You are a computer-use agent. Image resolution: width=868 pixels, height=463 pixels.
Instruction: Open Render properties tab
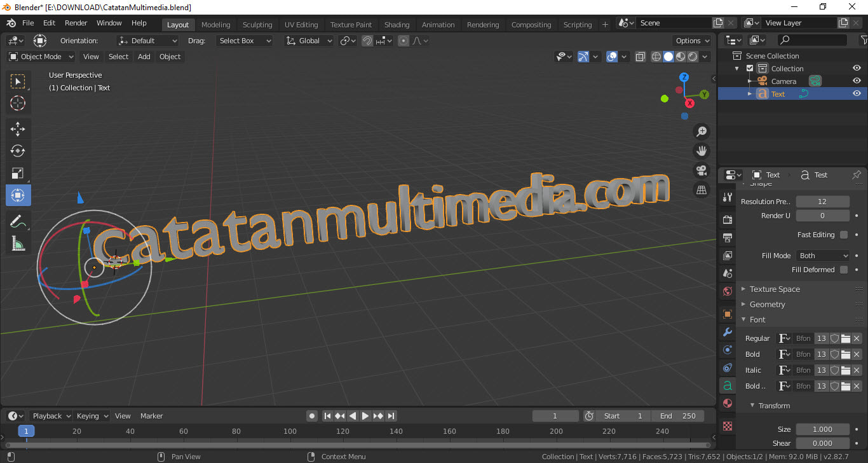728,219
